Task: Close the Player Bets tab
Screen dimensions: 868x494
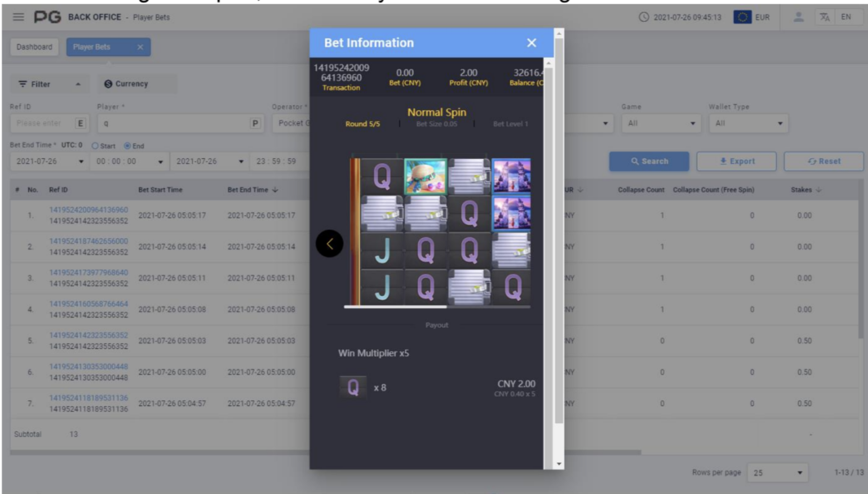Action: [x=140, y=47]
